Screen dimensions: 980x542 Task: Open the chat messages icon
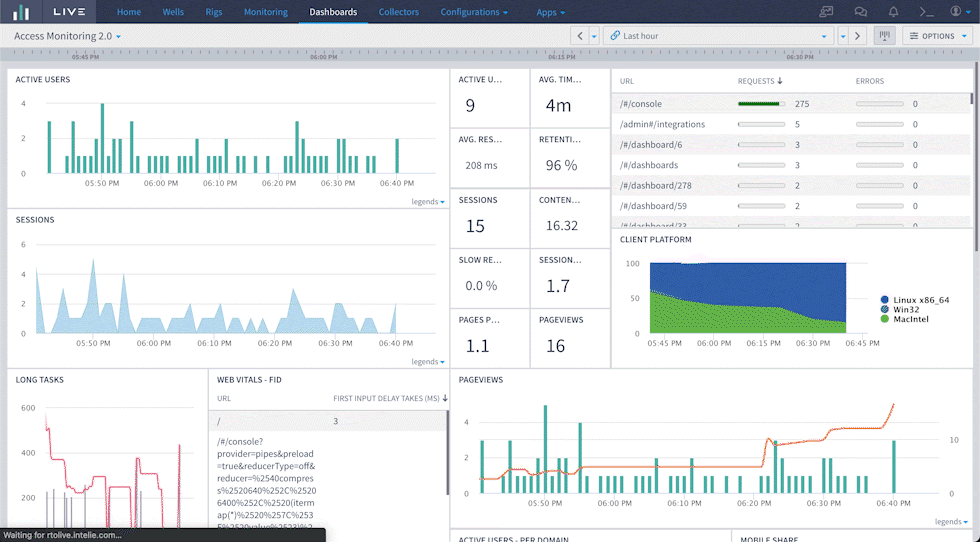pyautogui.click(x=860, y=12)
